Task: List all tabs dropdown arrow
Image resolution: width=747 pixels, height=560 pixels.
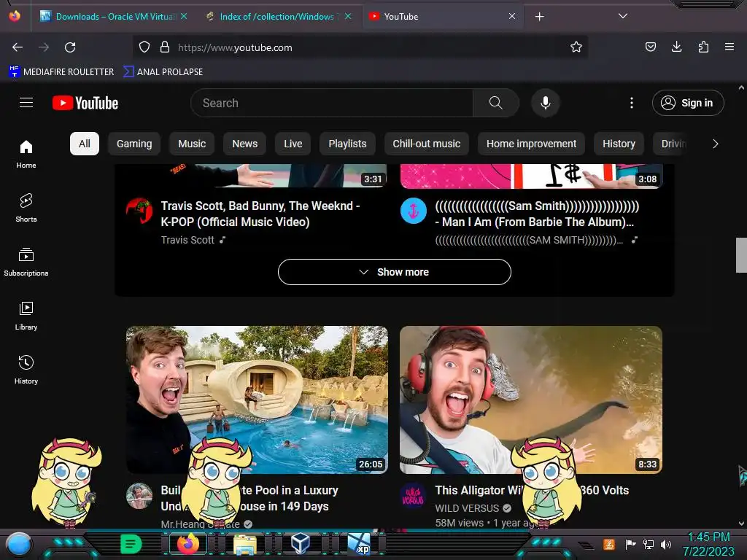Action: (x=622, y=16)
